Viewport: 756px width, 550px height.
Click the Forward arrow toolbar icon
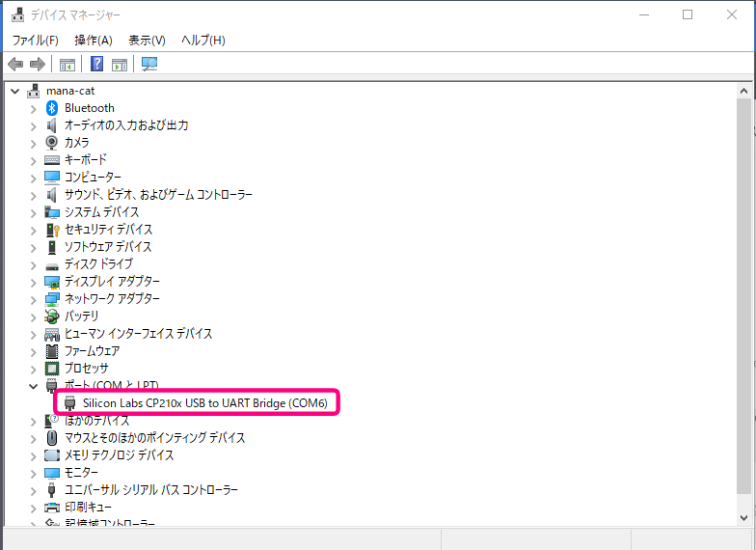(38, 64)
